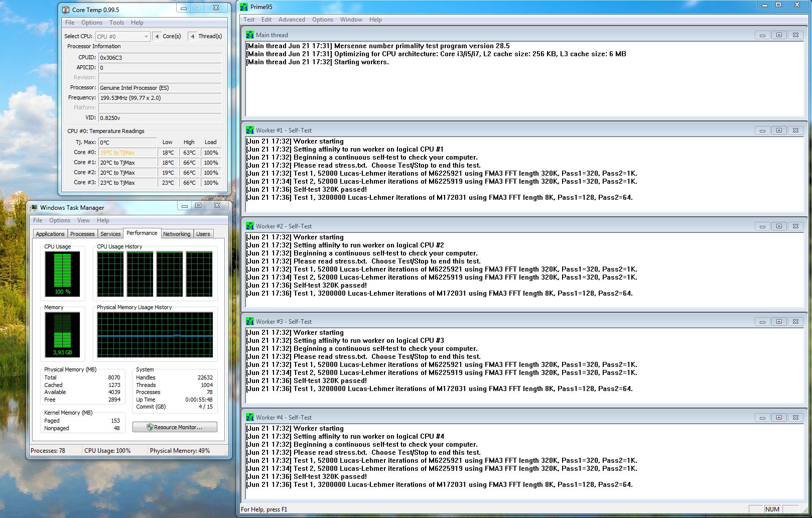Click "Processes: 78" in Task Manager status bar
This screenshot has height=518, width=812.
[48, 451]
